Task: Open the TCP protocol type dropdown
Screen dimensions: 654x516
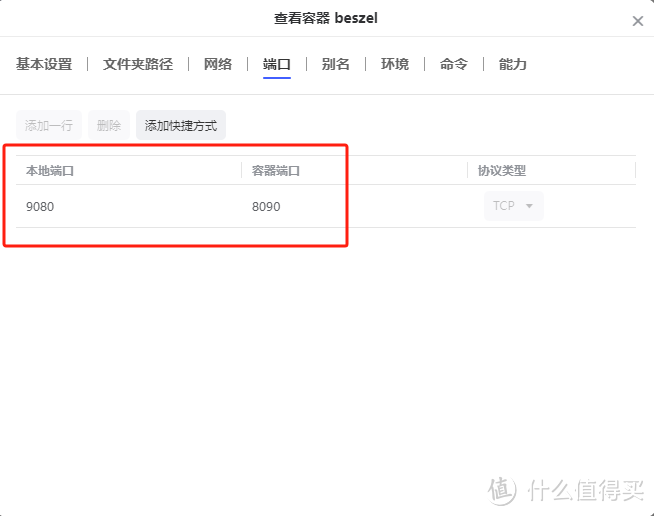Action: (x=514, y=206)
